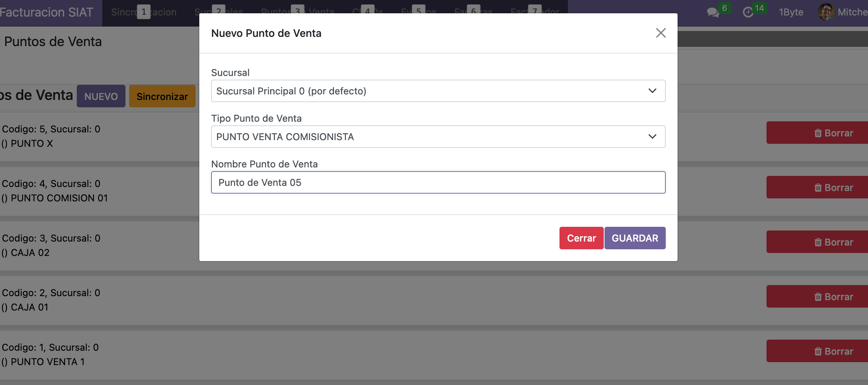Open the Tipo Punto de Venta dropdown
The height and width of the screenshot is (385, 868).
(x=438, y=137)
